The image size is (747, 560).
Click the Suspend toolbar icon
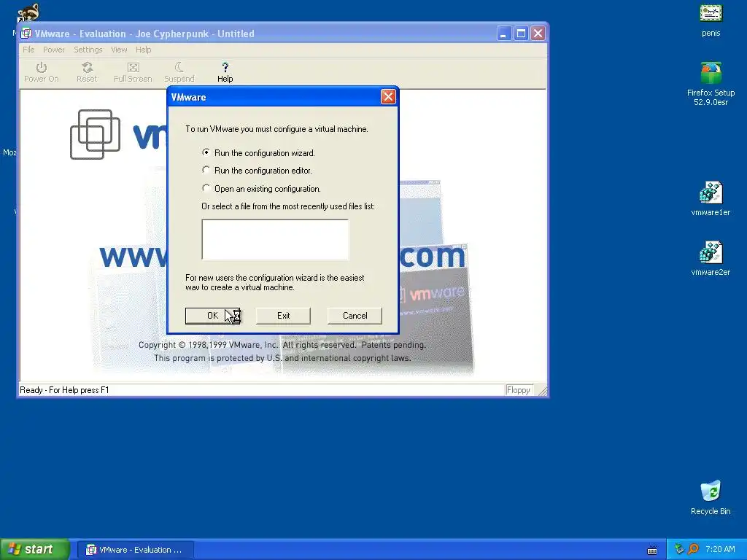[179, 72]
